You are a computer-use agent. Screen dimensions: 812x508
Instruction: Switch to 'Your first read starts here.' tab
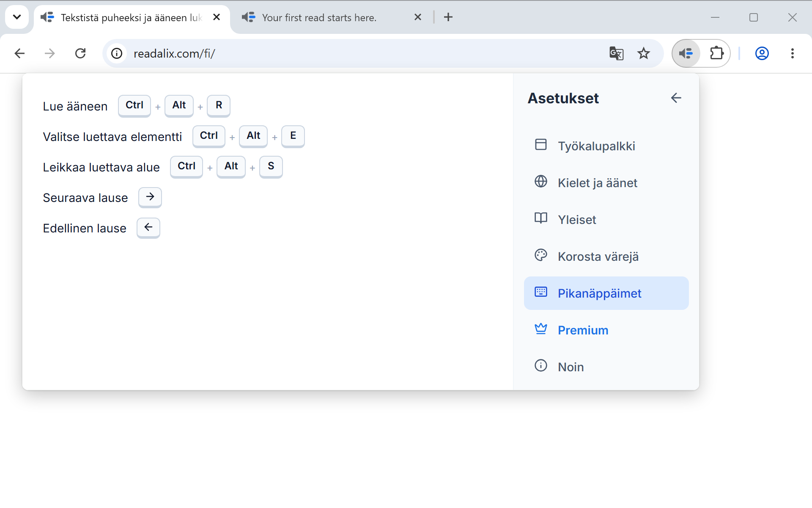(x=332, y=17)
